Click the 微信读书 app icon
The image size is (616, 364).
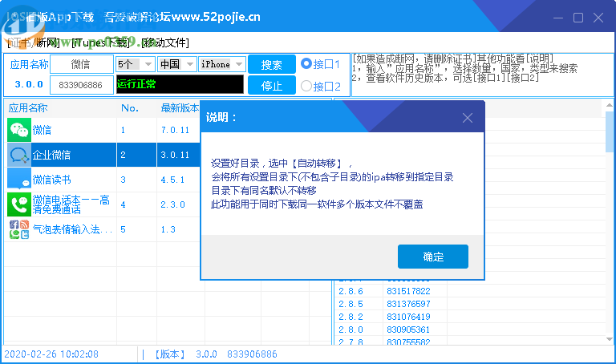[19, 180]
